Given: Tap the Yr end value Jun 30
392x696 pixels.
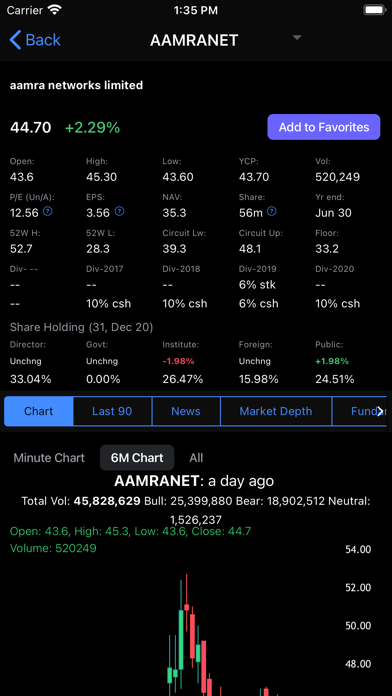Looking at the screenshot, I should (x=333, y=213).
